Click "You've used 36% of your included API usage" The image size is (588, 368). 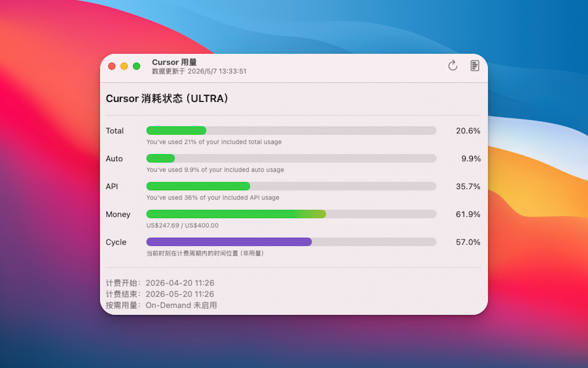coord(213,197)
